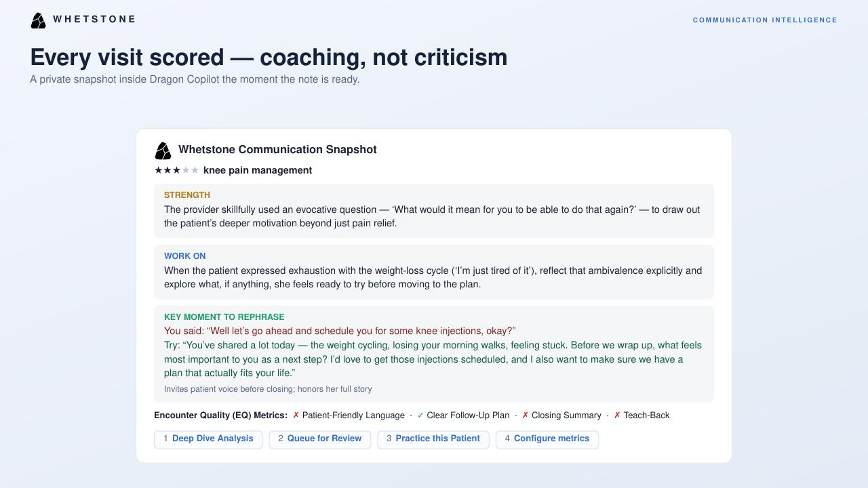Select Queue for Review button
The width and height of the screenshot is (868, 488).
[x=320, y=439]
